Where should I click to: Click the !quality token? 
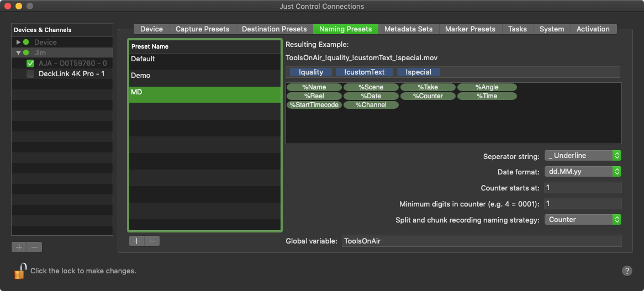pos(311,72)
